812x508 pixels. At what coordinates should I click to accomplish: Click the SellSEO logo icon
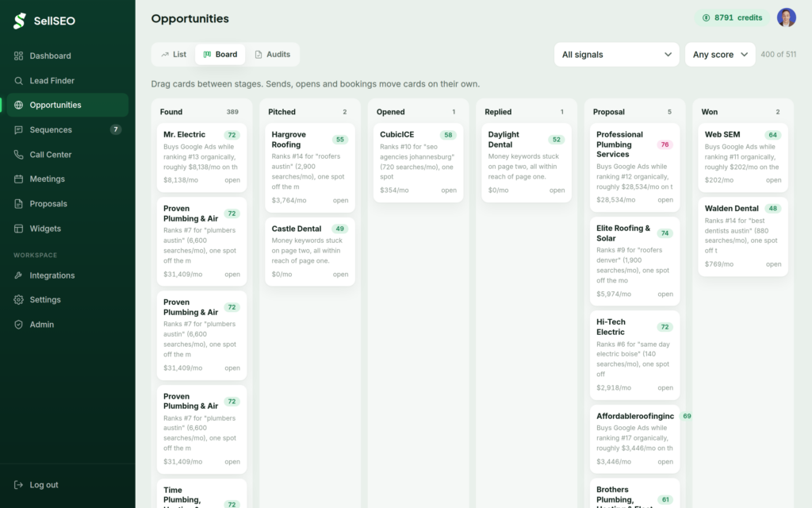[x=20, y=21]
